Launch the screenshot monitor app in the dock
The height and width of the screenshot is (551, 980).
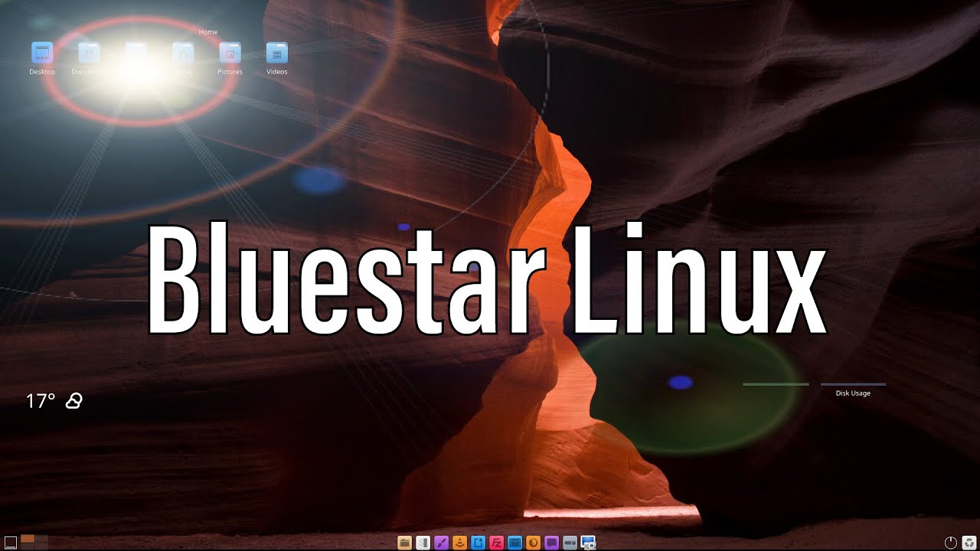[x=589, y=543]
